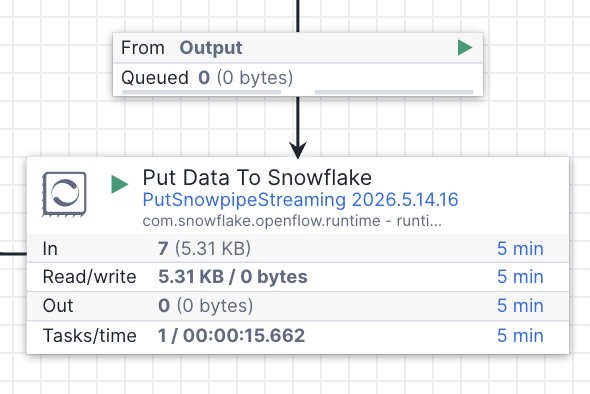Click the Read/write row label

[90, 277]
